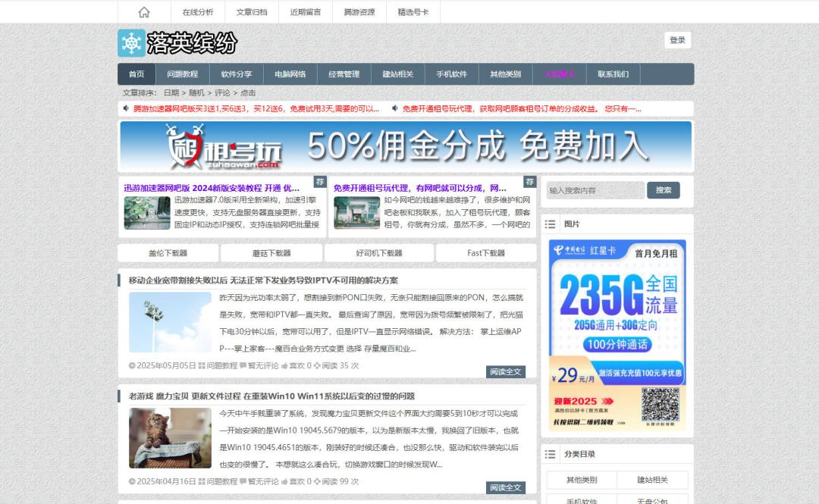Screen dimensions: 819x504
Task: Click the 搜索 button
Action: [664, 190]
